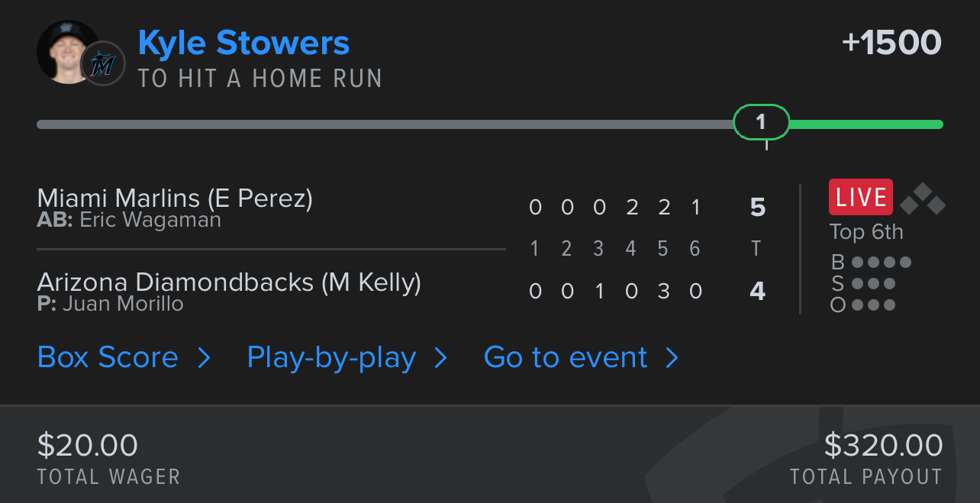The image size is (980, 503).
Task: Click the Kyle Stowers player name
Action: [243, 43]
